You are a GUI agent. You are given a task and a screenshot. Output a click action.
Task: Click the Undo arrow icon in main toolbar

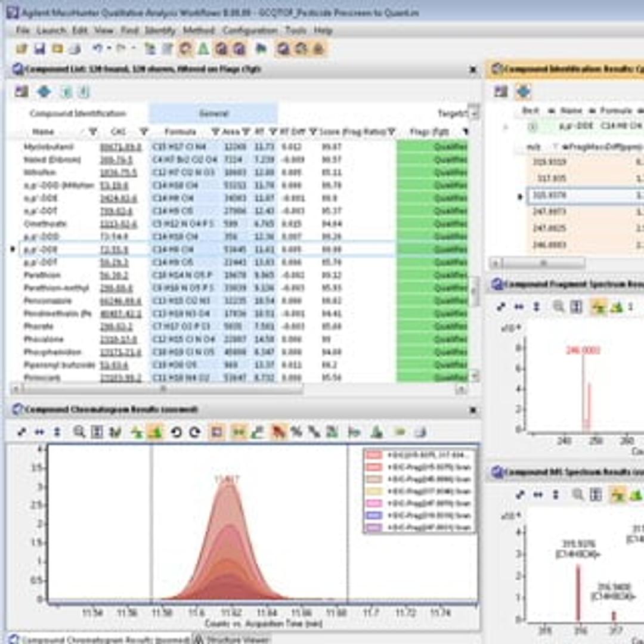tap(97, 48)
